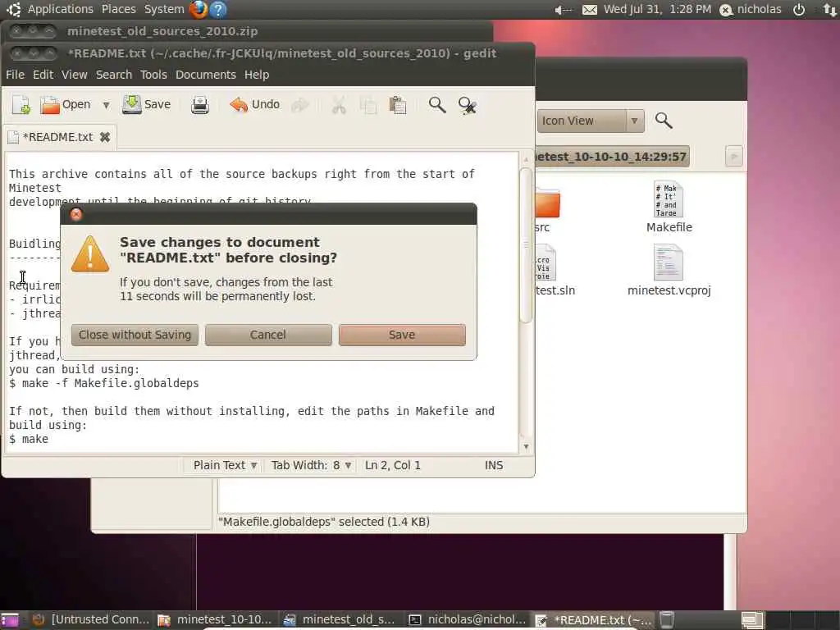Open the File menu in gedit
The width and height of the screenshot is (840, 630).
tap(15, 75)
